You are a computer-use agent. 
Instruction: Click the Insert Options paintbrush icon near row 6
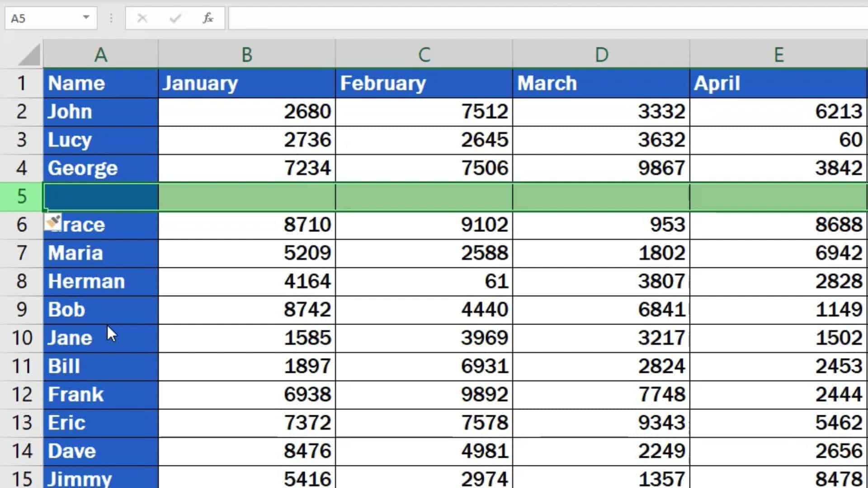53,221
